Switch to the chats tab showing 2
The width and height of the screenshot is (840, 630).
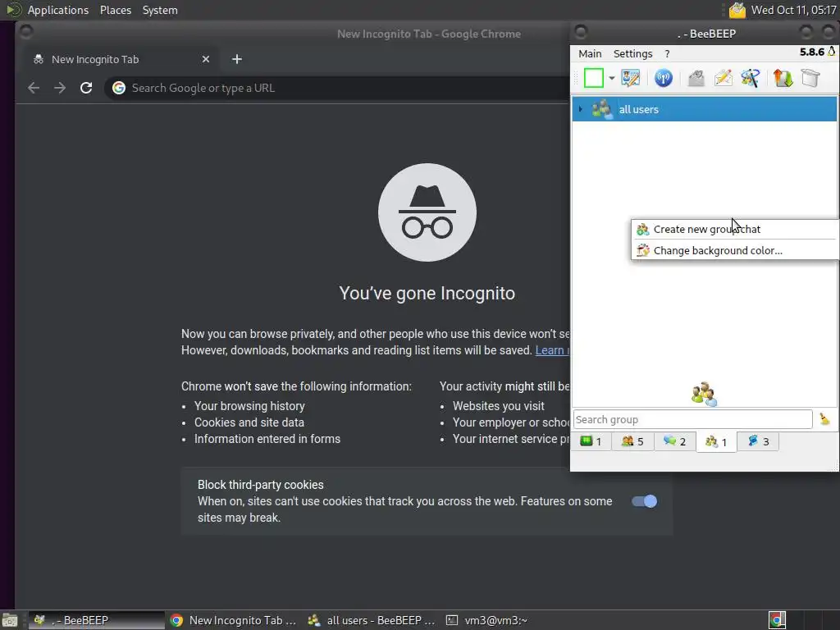pos(674,441)
